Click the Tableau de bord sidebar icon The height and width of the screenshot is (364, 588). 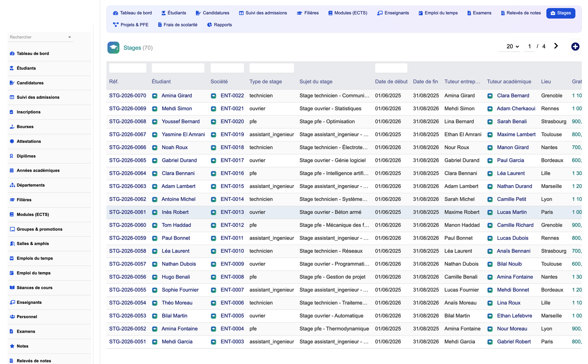12,54
